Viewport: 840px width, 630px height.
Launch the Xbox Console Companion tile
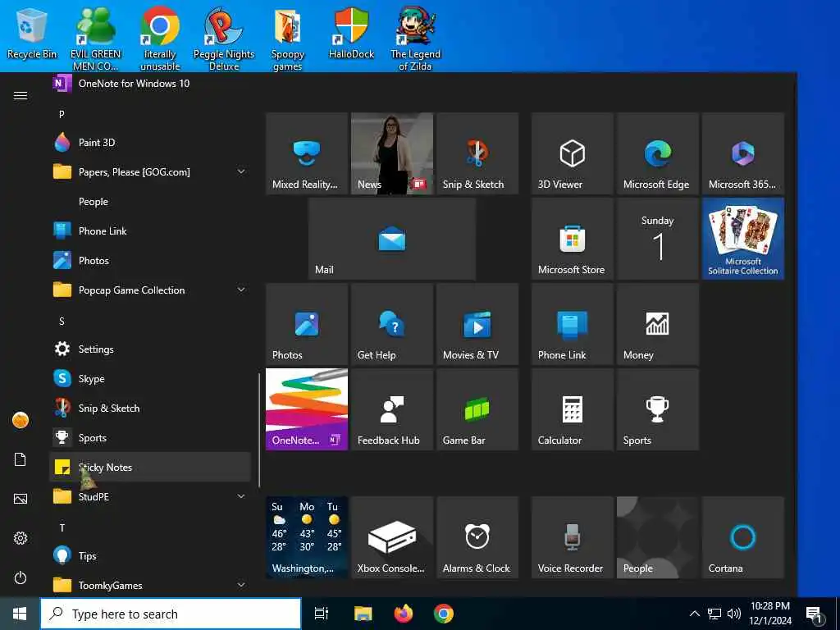(391, 537)
